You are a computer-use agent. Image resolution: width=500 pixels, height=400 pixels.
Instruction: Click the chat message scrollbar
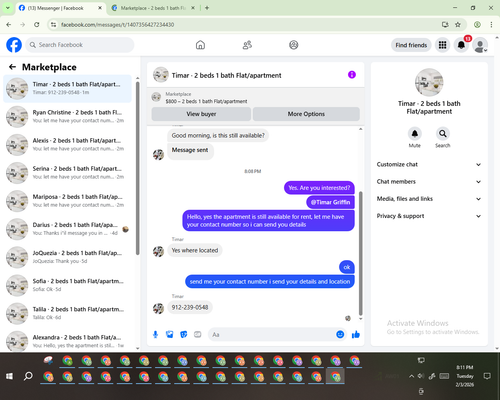(360, 253)
